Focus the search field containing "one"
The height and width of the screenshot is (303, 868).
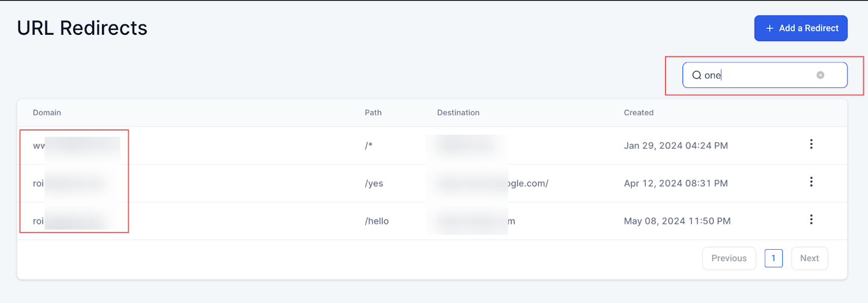point(759,75)
